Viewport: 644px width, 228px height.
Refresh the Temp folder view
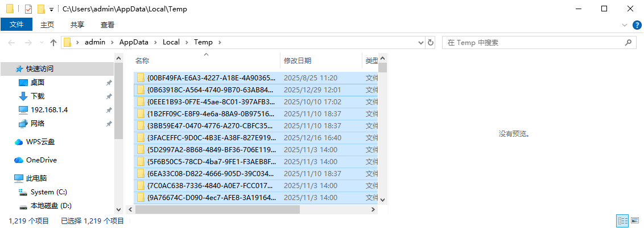point(431,42)
